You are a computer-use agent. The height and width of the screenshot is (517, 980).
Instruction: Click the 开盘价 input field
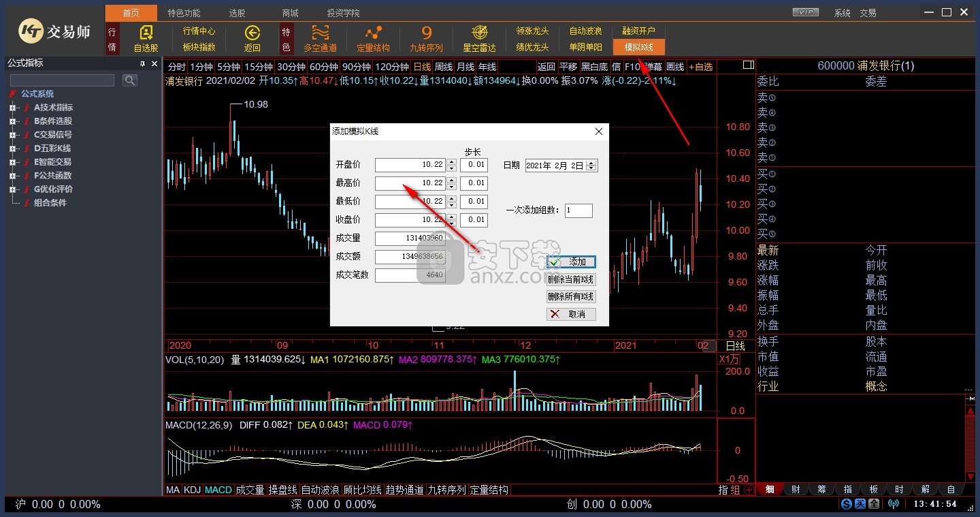[x=410, y=165]
